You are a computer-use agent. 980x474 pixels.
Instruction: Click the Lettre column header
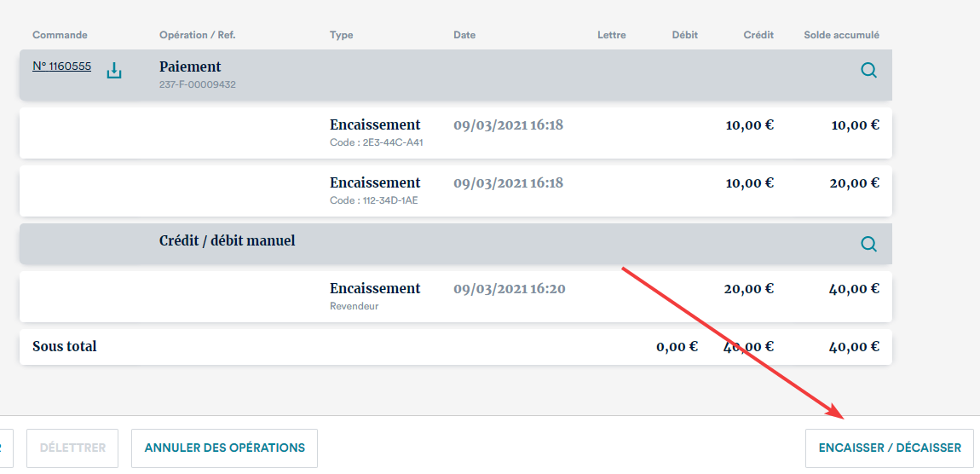pyautogui.click(x=611, y=35)
